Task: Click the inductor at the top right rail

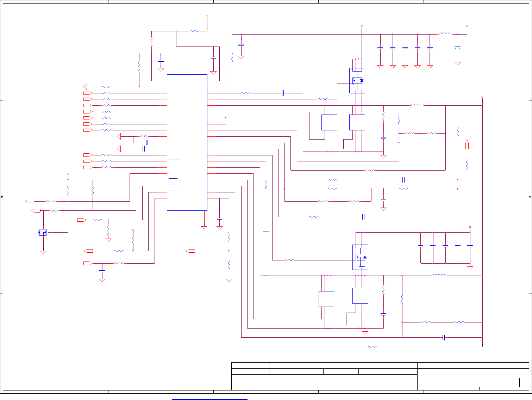Action: coord(445,34)
